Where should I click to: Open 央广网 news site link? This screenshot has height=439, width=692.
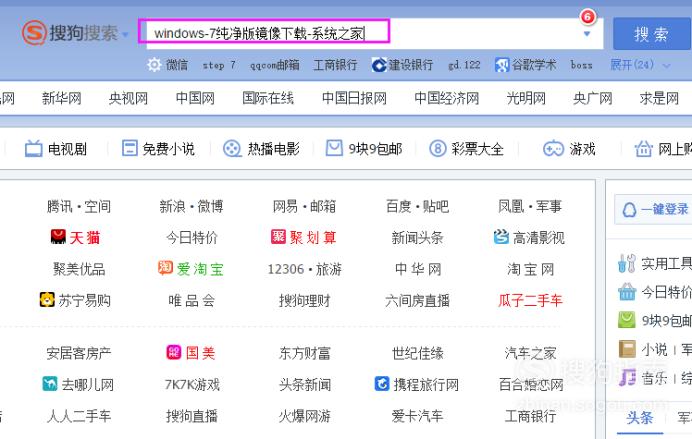pyautogui.click(x=592, y=98)
